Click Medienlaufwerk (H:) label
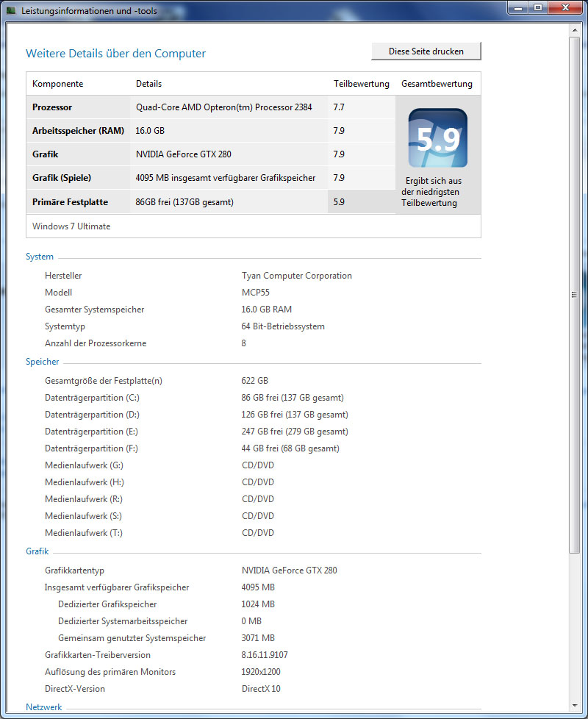Screen dimensions: 588x719 [x=85, y=482]
